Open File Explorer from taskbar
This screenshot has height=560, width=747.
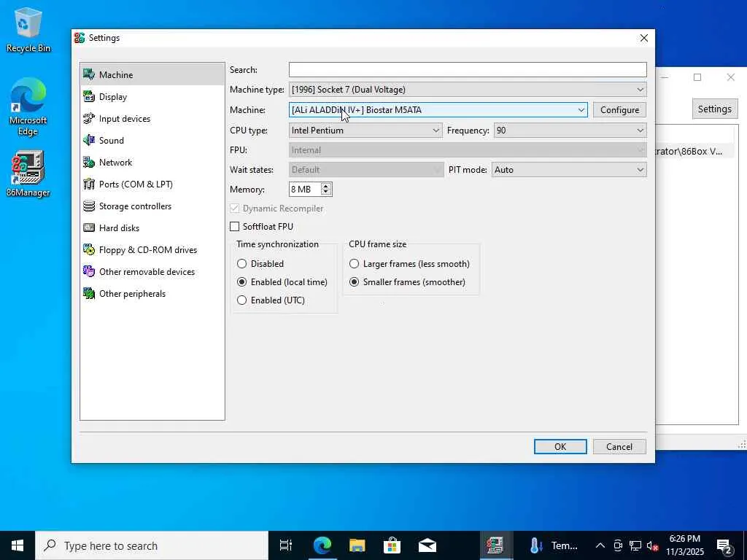tap(357, 545)
